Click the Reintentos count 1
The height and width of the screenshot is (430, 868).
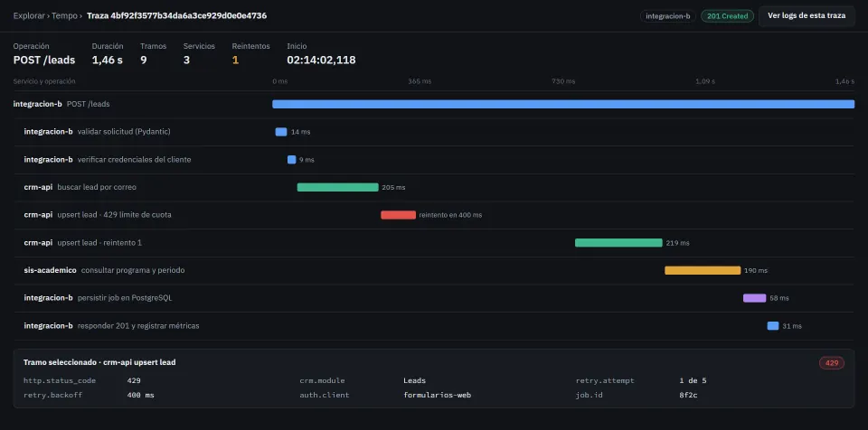pos(235,60)
